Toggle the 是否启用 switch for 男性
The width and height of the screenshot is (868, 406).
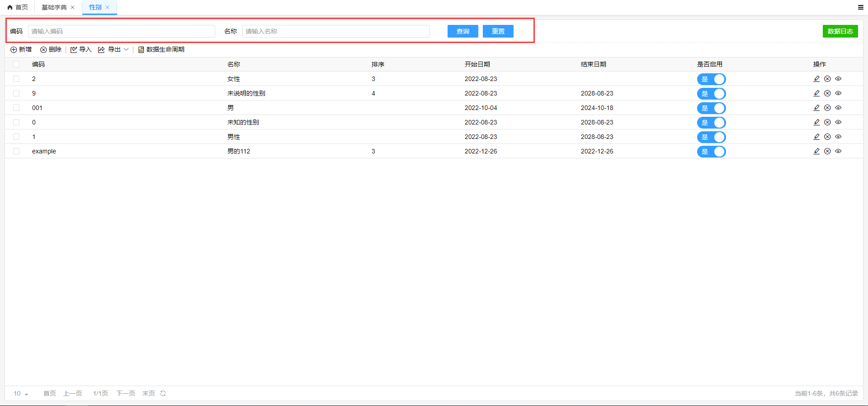click(x=711, y=137)
